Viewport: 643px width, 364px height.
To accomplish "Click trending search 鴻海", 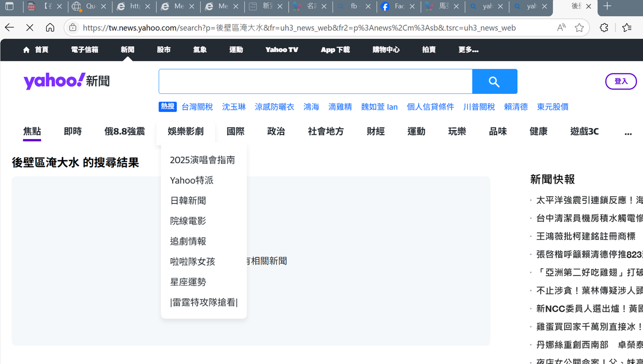I will [311, 107].
